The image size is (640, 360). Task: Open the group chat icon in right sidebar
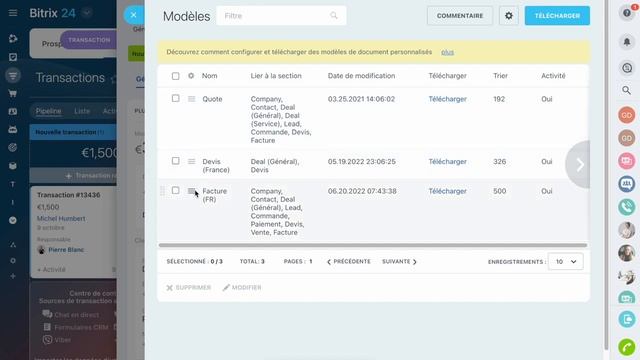coord(627,184)
